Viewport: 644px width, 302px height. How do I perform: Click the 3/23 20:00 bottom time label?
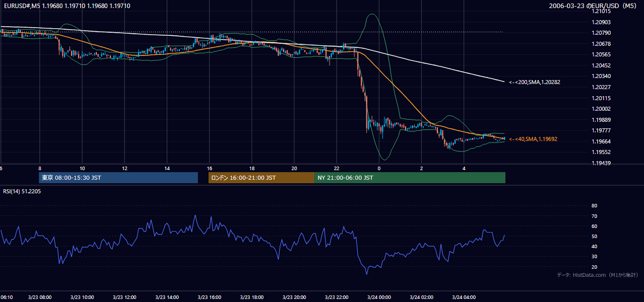(294, 297)
